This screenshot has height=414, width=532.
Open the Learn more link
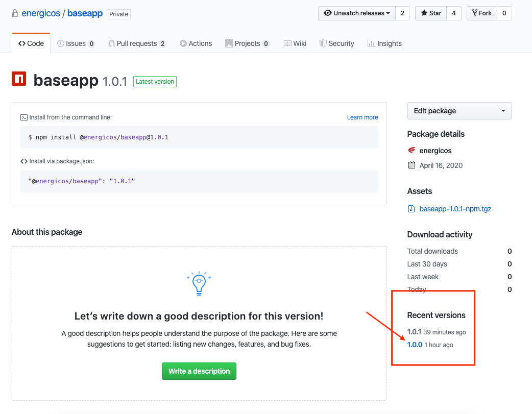click(x=362, y=117)
